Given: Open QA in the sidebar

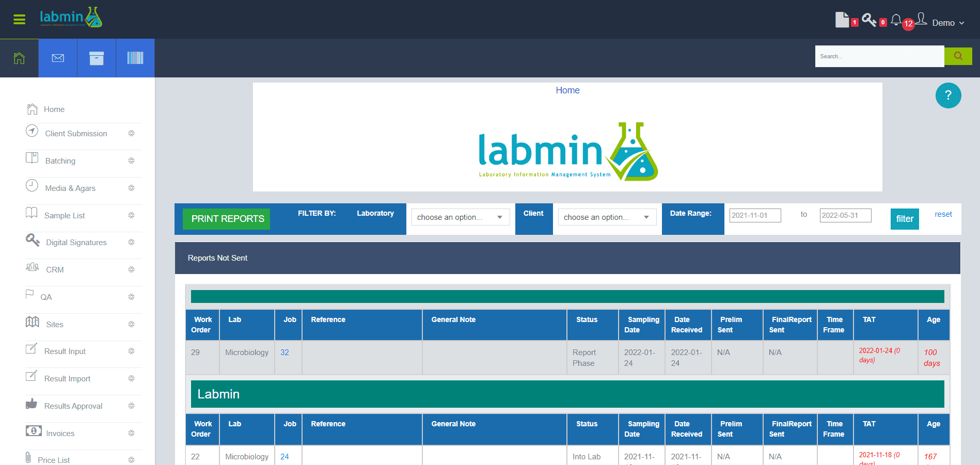Looking at the screenshot, I should 46,297.
